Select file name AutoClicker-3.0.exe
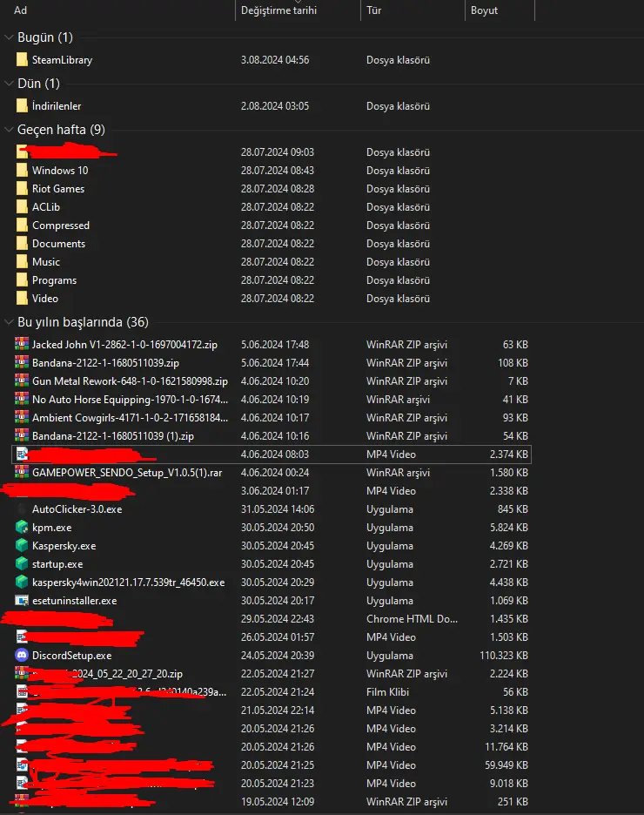Screen dimensions: 644x815 point(77,509)
